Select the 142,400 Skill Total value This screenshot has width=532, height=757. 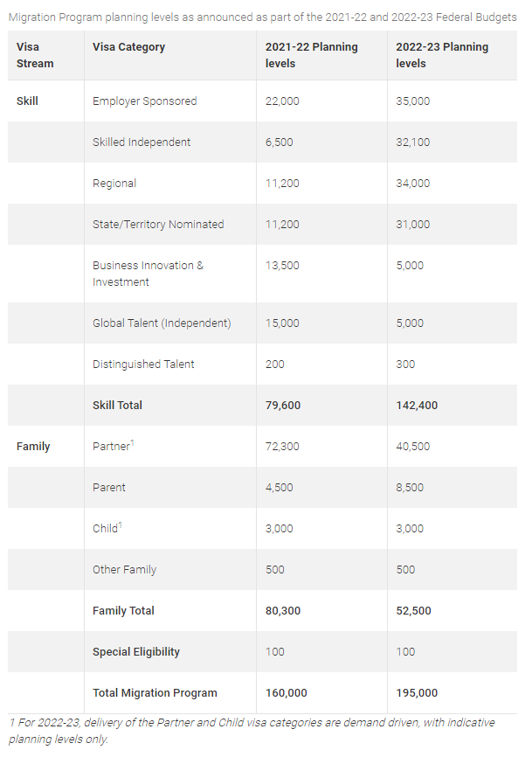point(417,406)
